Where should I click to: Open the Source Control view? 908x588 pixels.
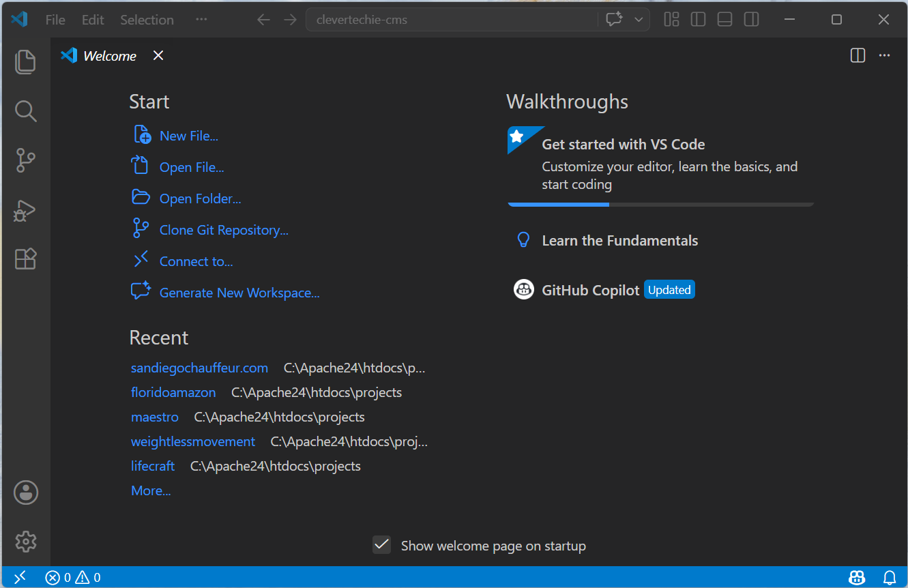click(x=25, y=160)
